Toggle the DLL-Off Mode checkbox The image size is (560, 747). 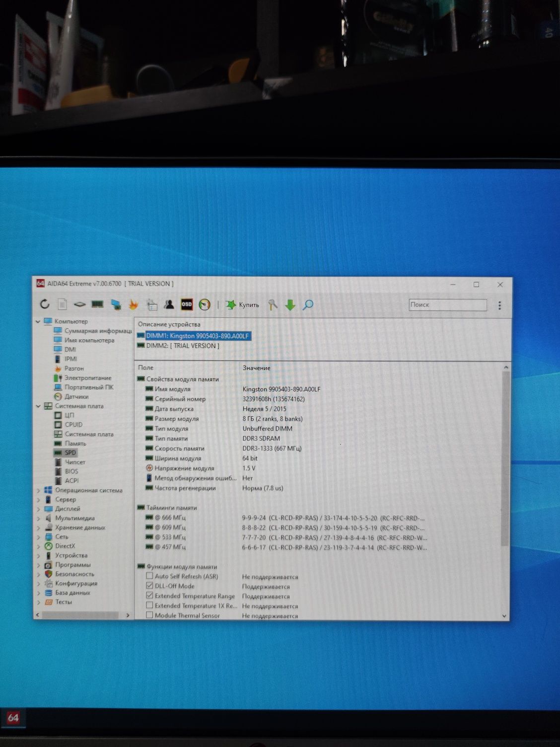[x=149, y=586]
